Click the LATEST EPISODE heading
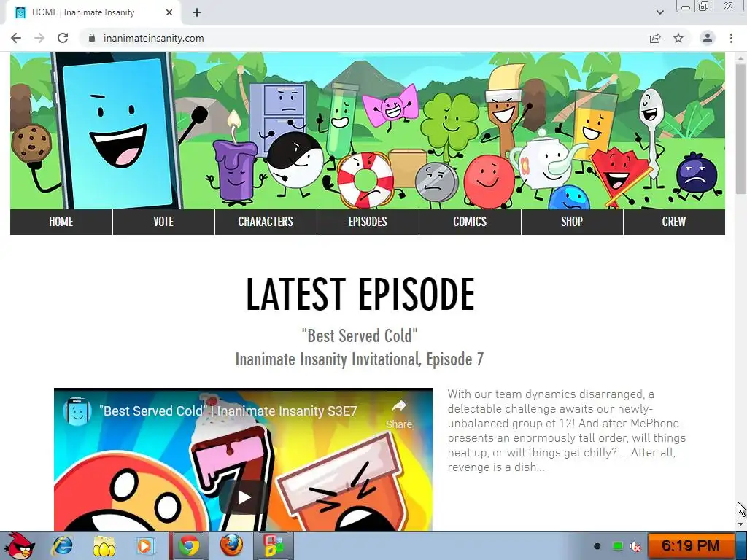 [x=360, y=294]
